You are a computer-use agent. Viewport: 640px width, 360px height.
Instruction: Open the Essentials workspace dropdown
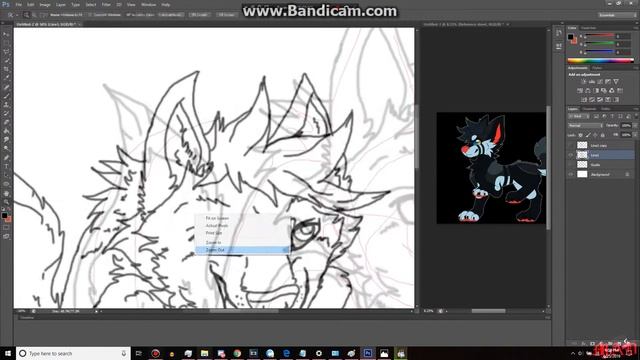tap(617, 15)
